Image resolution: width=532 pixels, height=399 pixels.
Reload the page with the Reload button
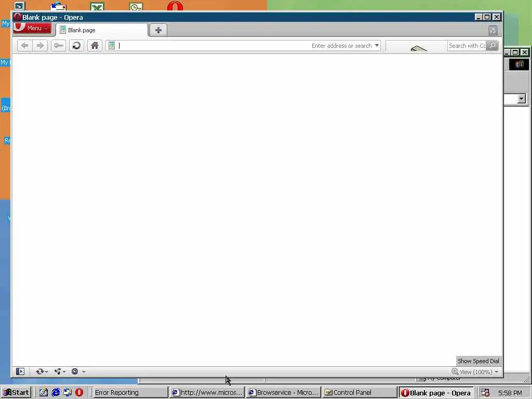pos(77,46)
